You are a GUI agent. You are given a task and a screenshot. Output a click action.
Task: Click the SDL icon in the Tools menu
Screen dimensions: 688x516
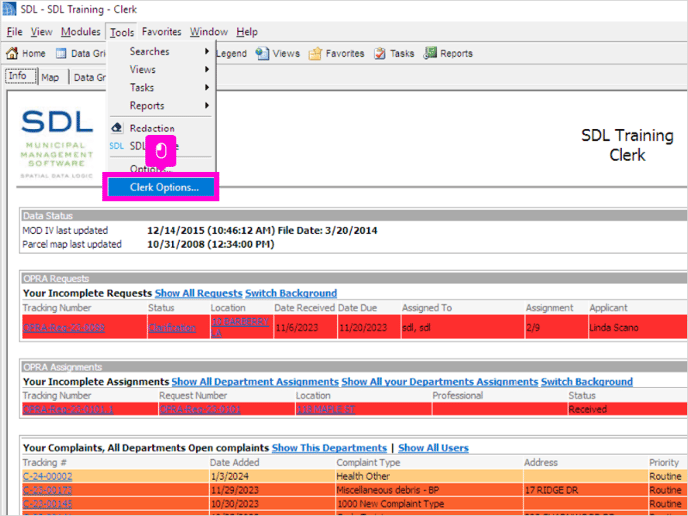pyautogui.click(x=116, y=146)
